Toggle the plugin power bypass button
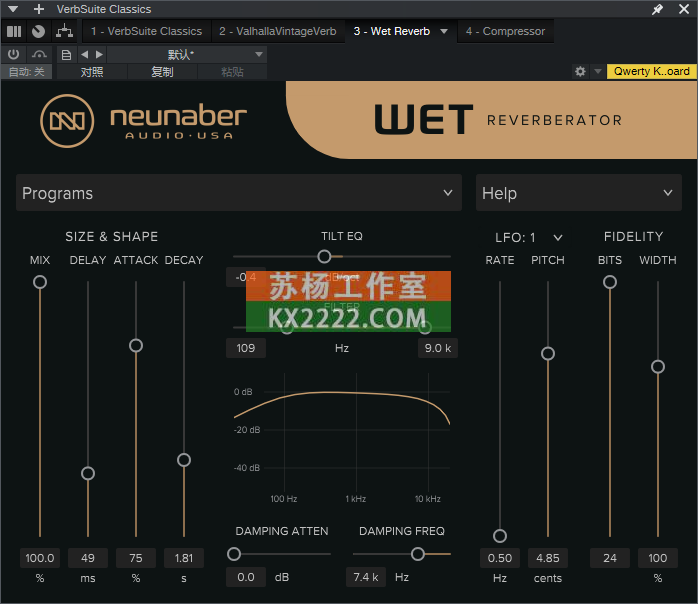The width and height of the screenshot is (698, 604). [x=14, y=54]
